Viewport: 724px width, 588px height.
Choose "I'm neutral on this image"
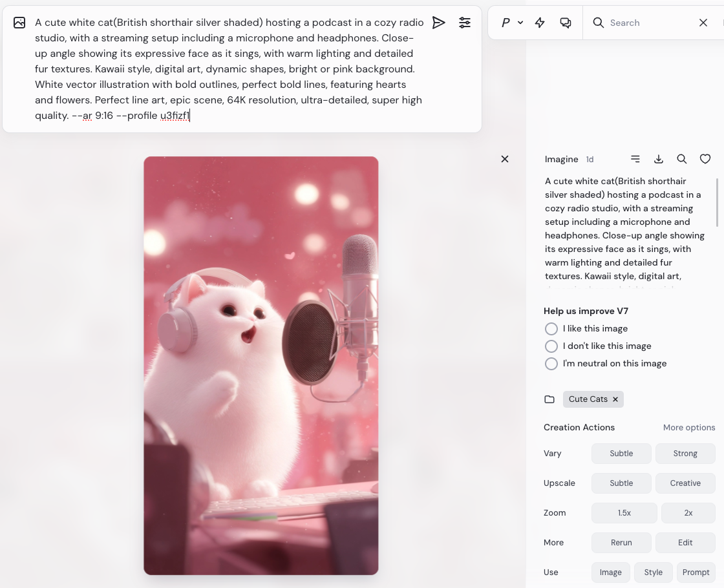(x=551, y=364)
